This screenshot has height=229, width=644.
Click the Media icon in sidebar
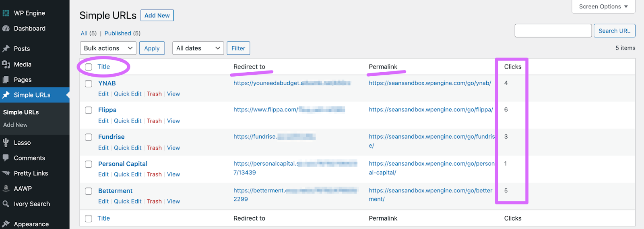(x=6, y=64)
